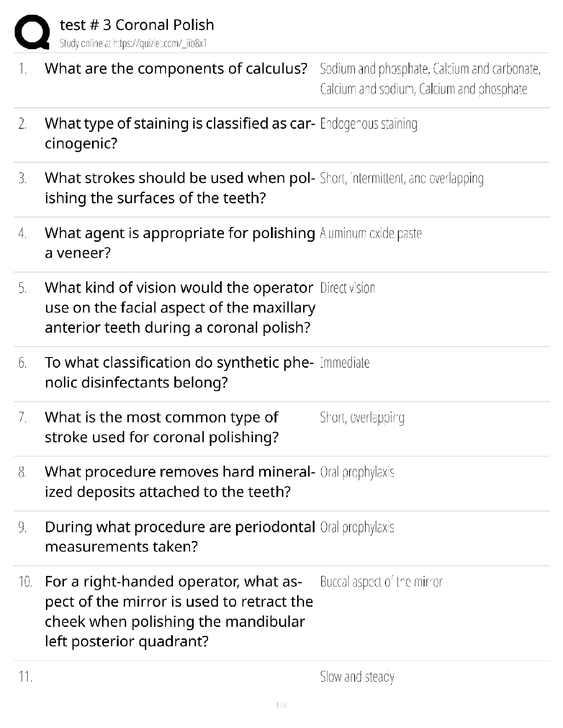Click the answer "Short, overlapping"
The image size is (563, 728).
click(362, 418)
